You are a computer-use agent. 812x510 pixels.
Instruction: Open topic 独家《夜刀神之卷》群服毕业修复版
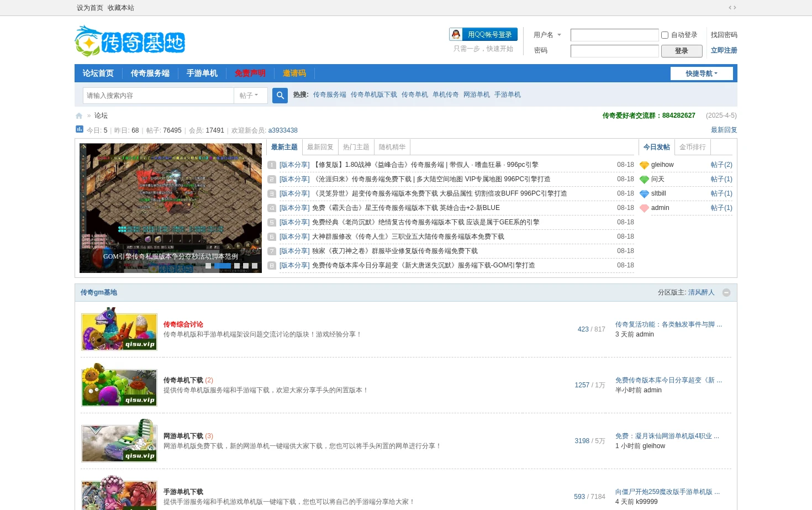coord(395,251)
